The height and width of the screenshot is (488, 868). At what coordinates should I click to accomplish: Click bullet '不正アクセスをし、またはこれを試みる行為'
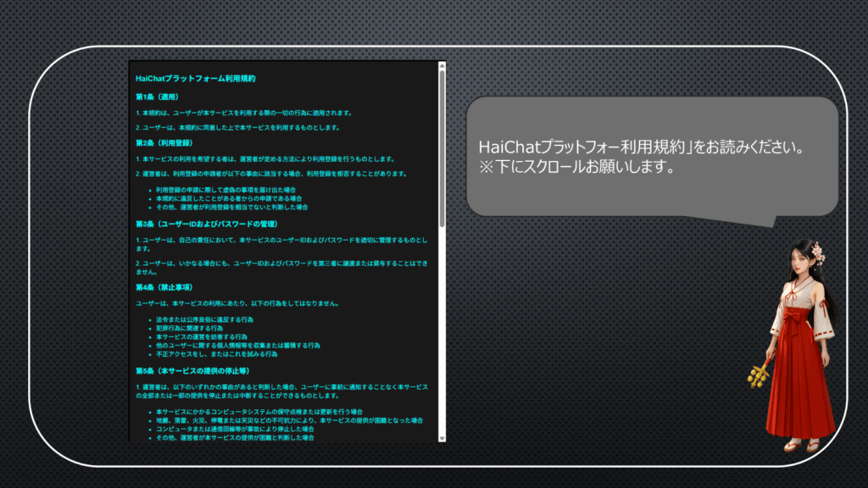(216, 353)
